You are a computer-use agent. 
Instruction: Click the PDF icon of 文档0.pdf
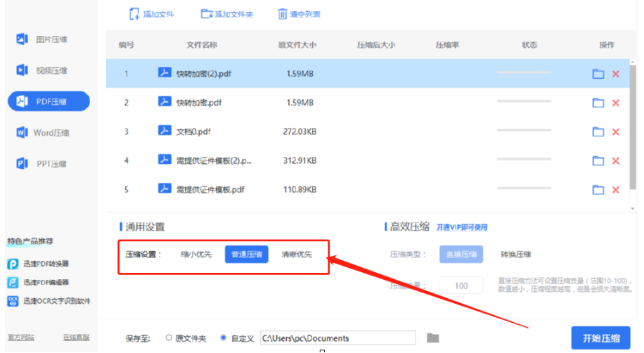[x=165, y=131]
